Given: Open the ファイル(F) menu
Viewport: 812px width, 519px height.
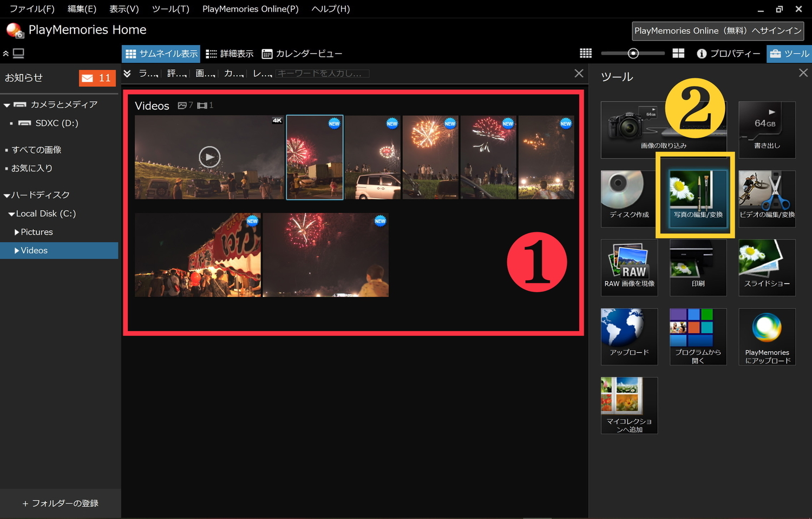Looking at the screenshot, I should click(x=32, y=9).
